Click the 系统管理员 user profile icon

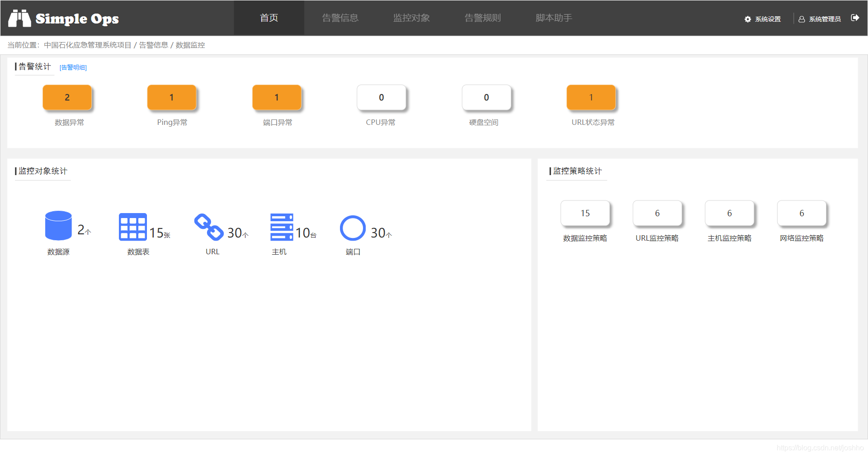[x=801, y=19]
